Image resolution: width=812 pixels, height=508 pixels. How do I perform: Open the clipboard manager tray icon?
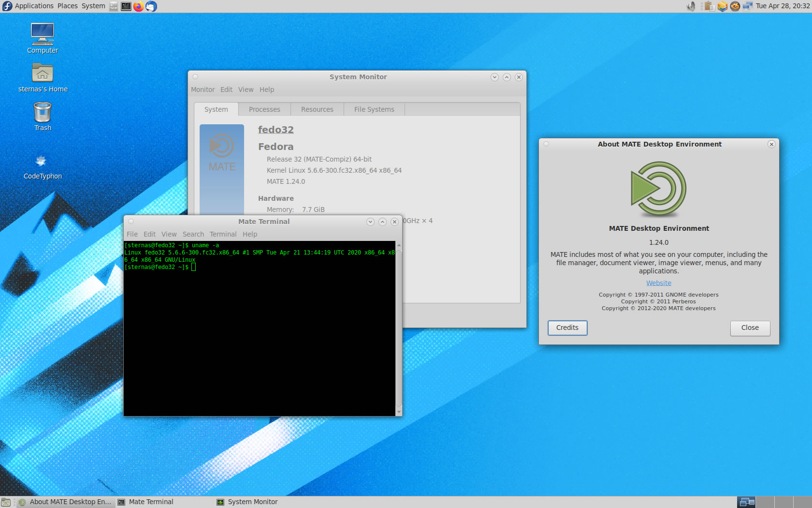point(709,6)
